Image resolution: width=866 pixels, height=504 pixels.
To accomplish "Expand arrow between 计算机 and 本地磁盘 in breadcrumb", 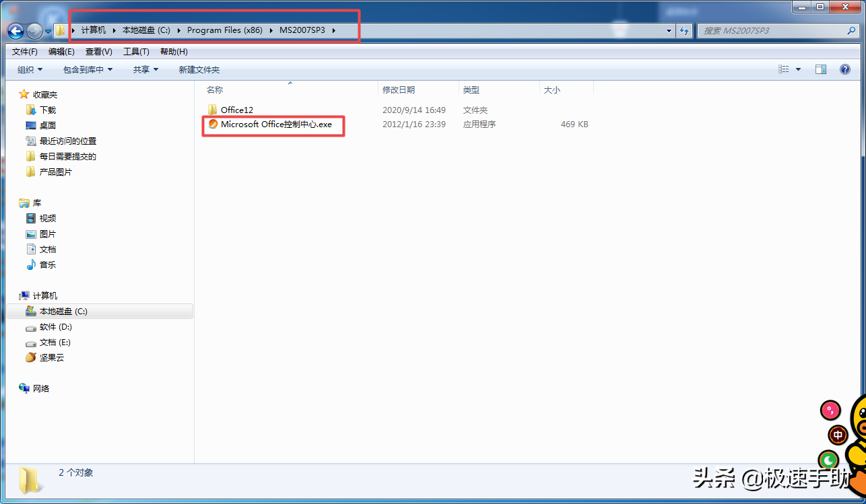I will coord(114,30).
